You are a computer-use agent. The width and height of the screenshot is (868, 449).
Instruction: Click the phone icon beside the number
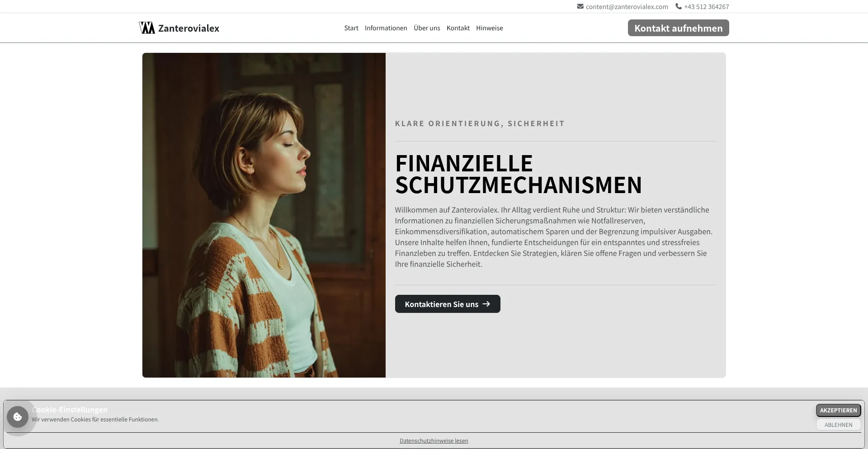679,6
